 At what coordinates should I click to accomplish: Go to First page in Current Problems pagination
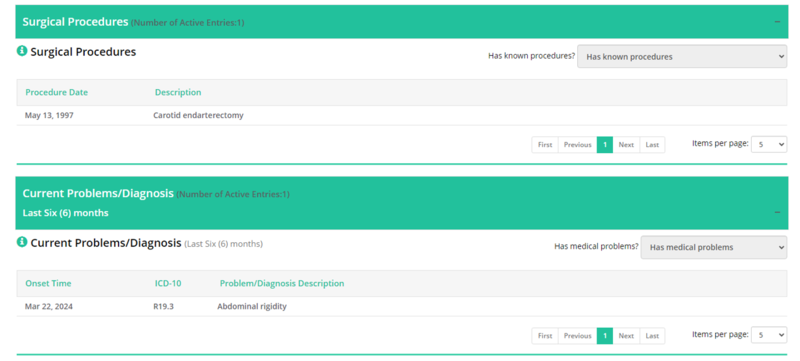[545, 336]
